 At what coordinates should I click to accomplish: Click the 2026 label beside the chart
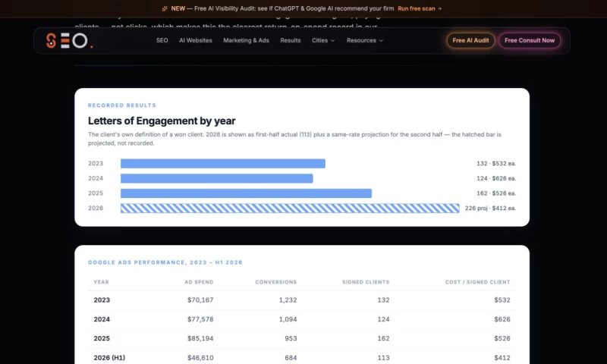96,208
